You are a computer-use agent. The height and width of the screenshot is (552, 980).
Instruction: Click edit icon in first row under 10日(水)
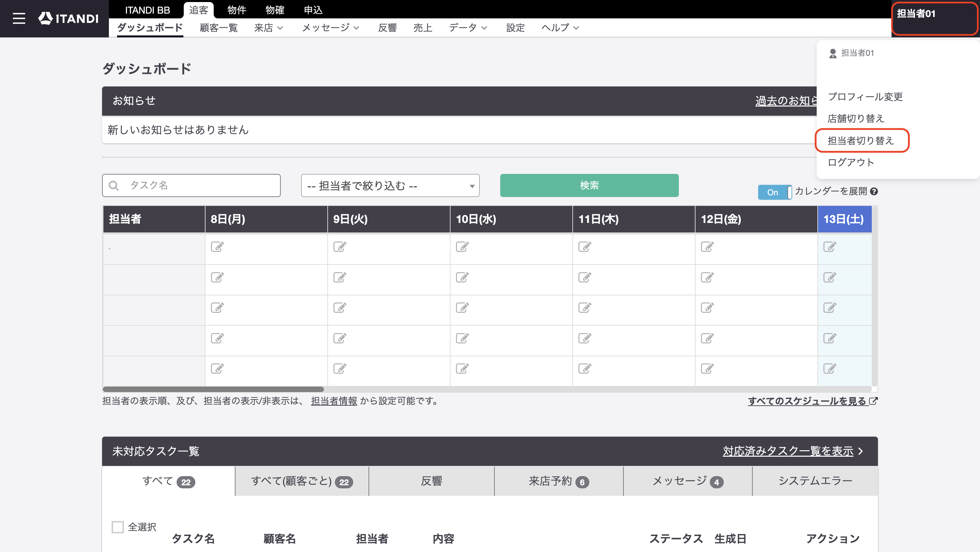[462, 246]
